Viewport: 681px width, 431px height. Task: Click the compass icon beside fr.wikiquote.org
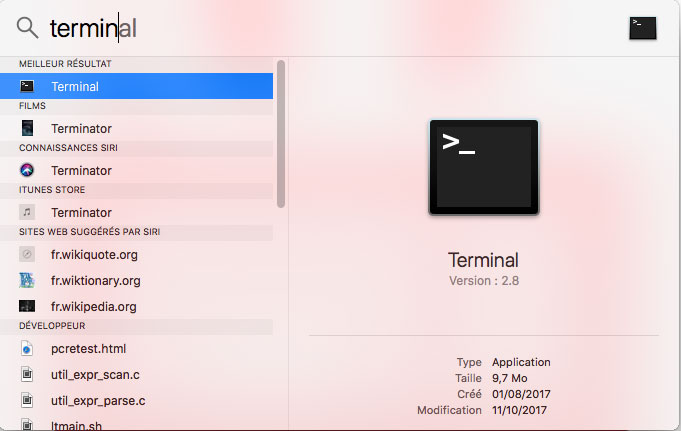[x=27, y=254]
